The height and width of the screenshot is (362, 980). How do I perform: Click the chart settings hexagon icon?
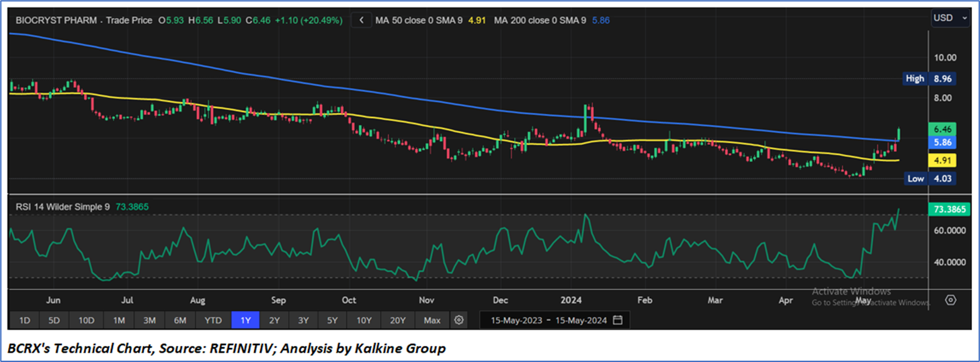tap(950, 300)
